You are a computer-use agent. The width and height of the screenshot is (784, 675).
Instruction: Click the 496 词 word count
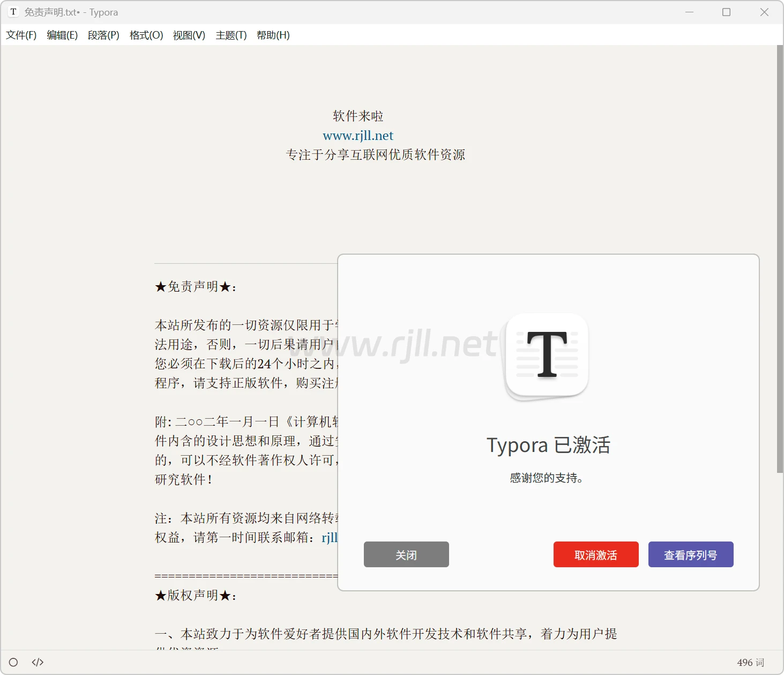pos(750,663)
